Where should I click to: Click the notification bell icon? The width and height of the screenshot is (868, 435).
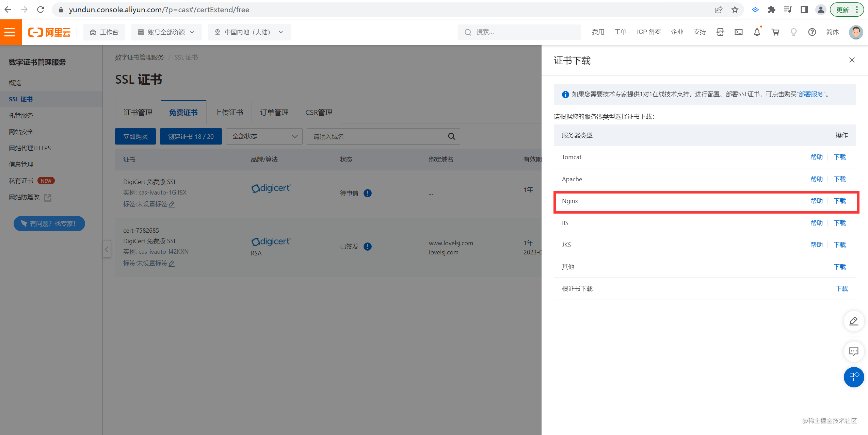757,32
